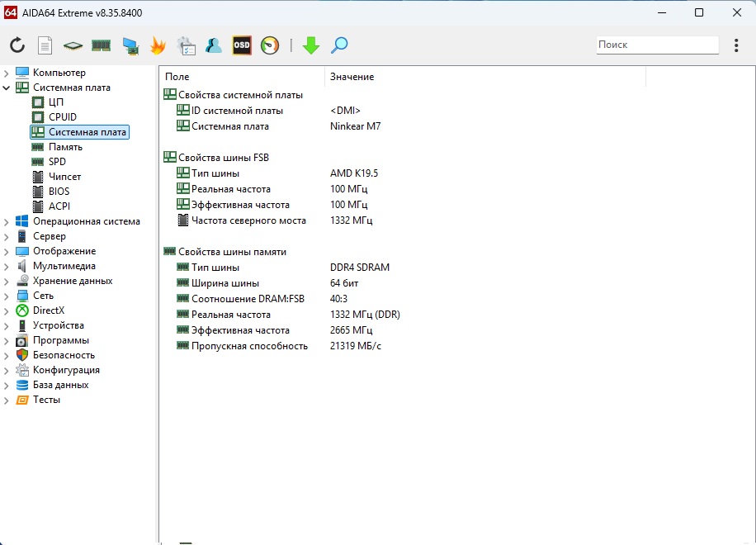This screenshot has height=545, width=756.
Task: Click the Компьютер monitor icon
Action: [22, 73]
